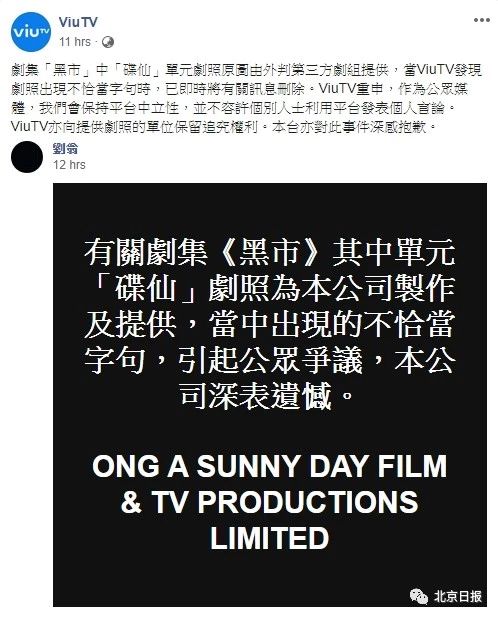Click the & TV PRODUCTIONS line in image

point(270,502)
